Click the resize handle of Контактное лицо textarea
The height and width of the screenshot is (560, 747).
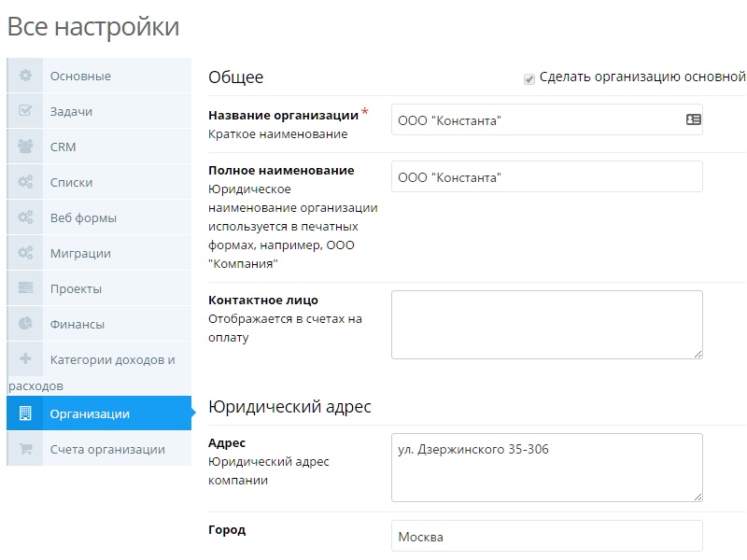click(698, 354)
